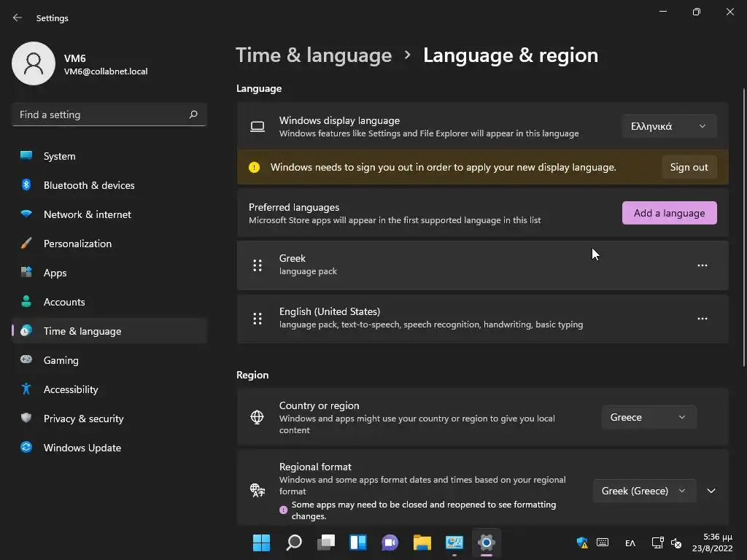Viewport: 747px width, 560px height.
Task: Open network status tray icon
Action: (657, 542)
